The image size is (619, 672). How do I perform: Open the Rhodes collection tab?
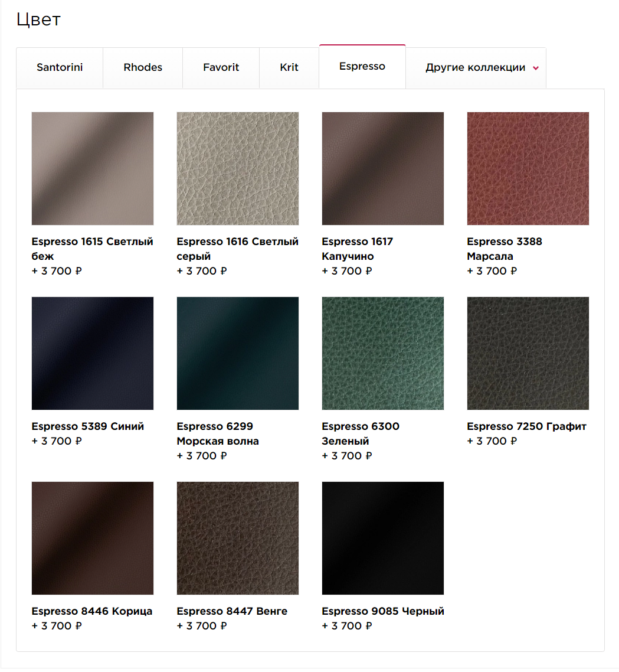(143, 68)
